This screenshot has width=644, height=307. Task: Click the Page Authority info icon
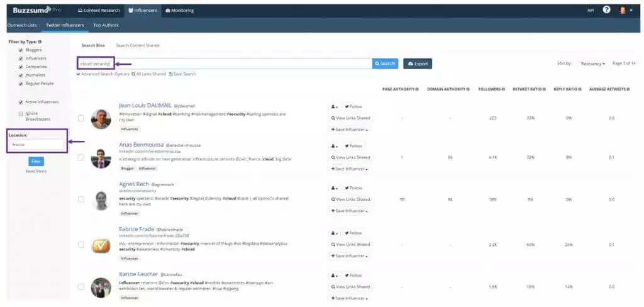point(417,89)
